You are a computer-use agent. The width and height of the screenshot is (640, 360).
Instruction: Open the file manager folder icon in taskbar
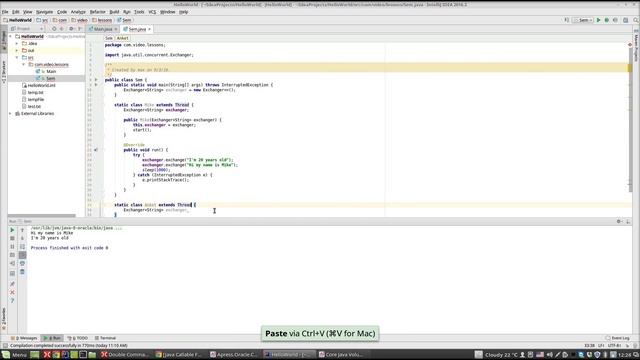pyautogui.click(x=92, y=355)
